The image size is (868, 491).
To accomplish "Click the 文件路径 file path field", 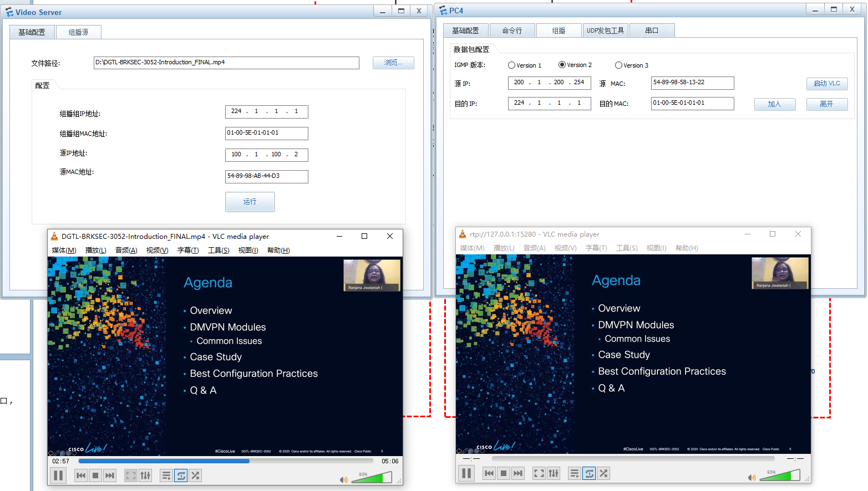I will tap(226, 63).
